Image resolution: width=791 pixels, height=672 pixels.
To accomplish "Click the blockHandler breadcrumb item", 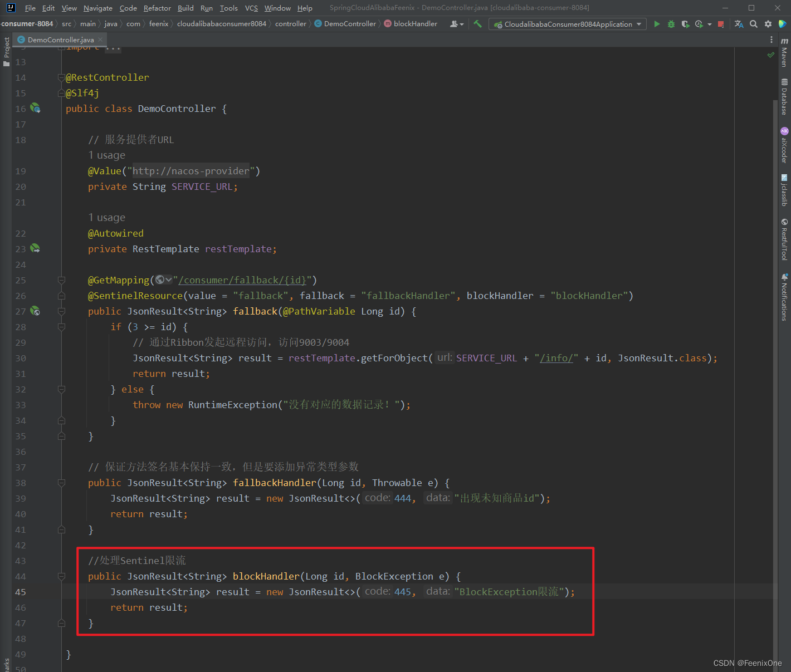I will pyautogui.click(x=411, y=23).
